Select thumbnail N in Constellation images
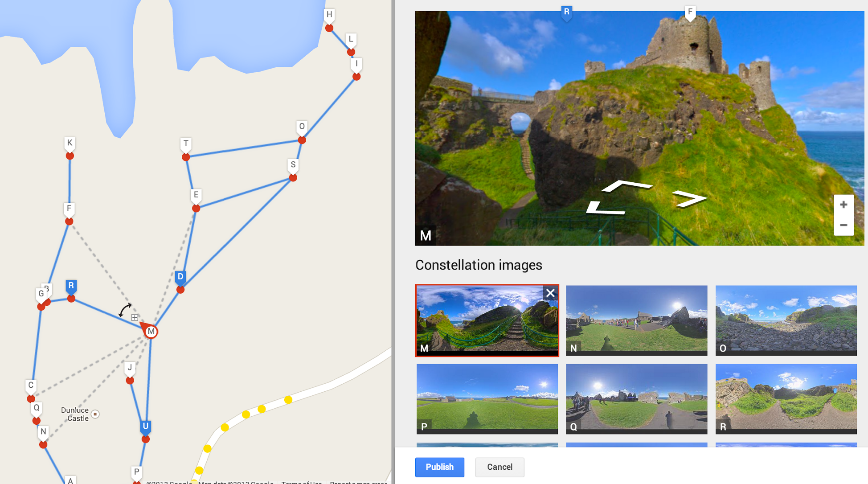The height and width of the screenshot is (484, 868). tap(636, 320)
